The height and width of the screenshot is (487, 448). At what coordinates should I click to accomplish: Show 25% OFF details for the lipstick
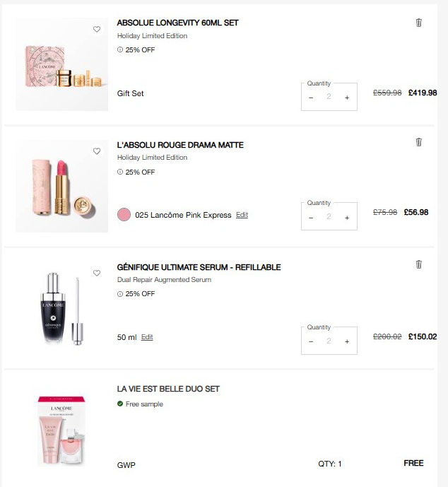[120, 172]
